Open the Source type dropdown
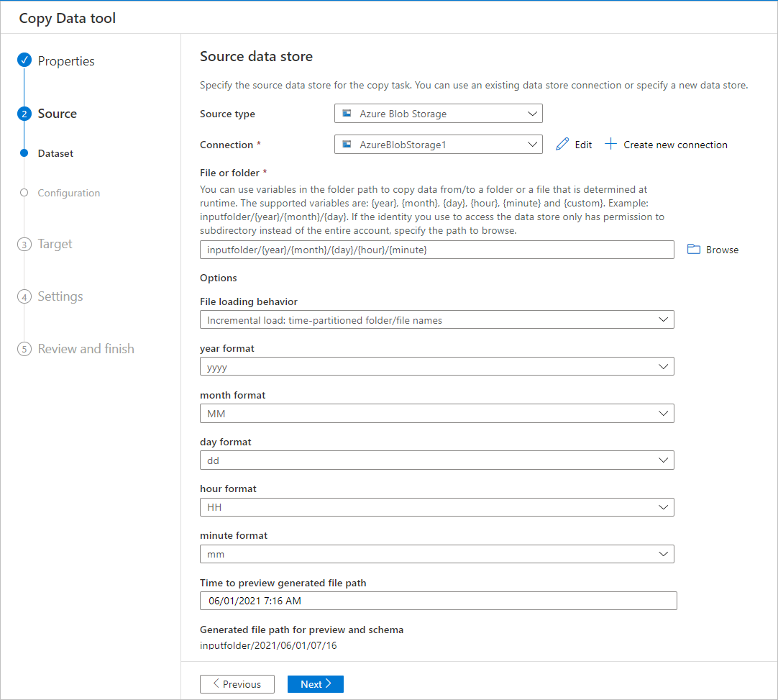Image resolution: width=778 pixels, height=700 pixels. 532,113
